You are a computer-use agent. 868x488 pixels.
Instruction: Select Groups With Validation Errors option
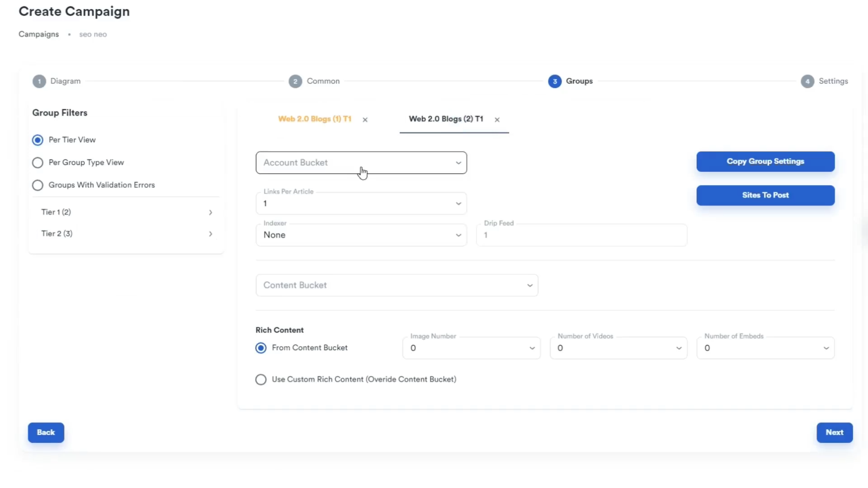(x=38, y=185)
